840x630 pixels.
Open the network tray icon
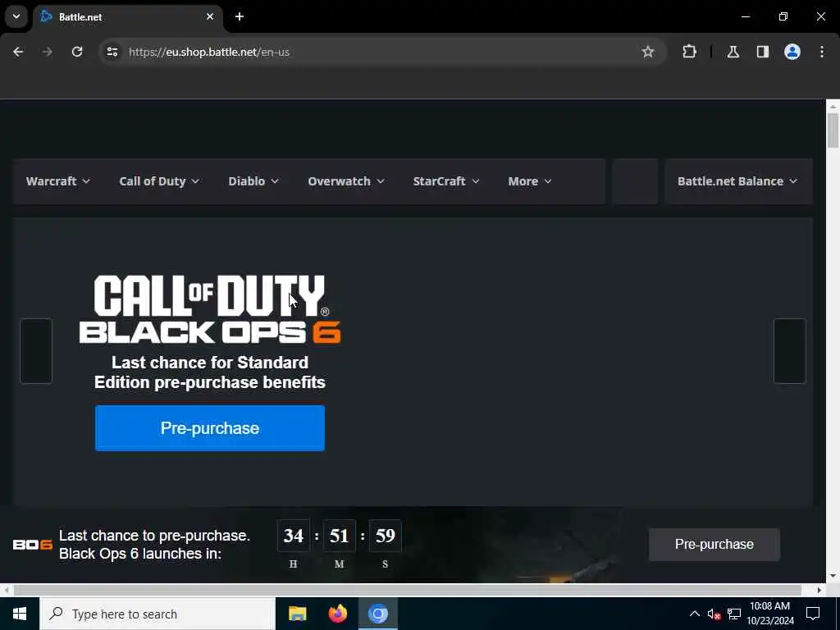pos(734,614)
